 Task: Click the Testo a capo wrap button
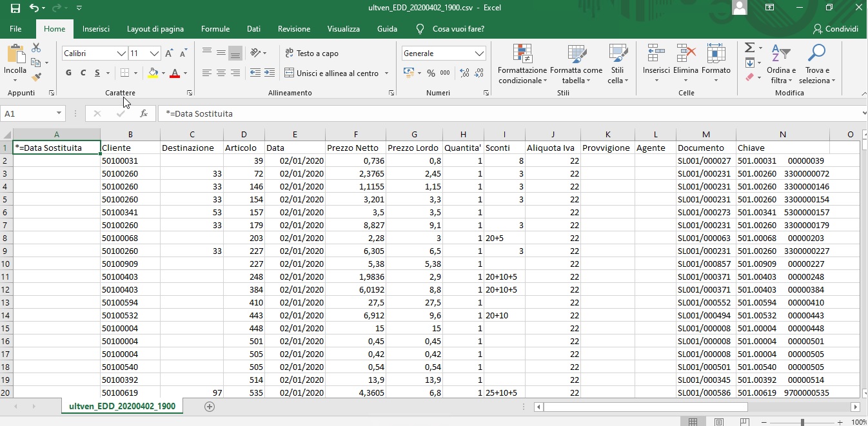tap(311, 53)
